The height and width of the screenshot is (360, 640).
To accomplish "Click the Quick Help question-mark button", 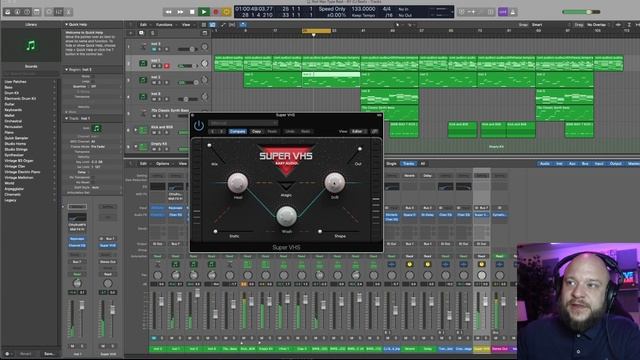I will [x=27, y=12].
